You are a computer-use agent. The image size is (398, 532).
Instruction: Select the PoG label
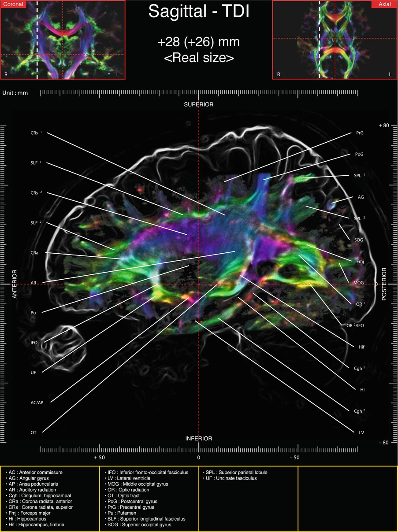tap(359, 155)
